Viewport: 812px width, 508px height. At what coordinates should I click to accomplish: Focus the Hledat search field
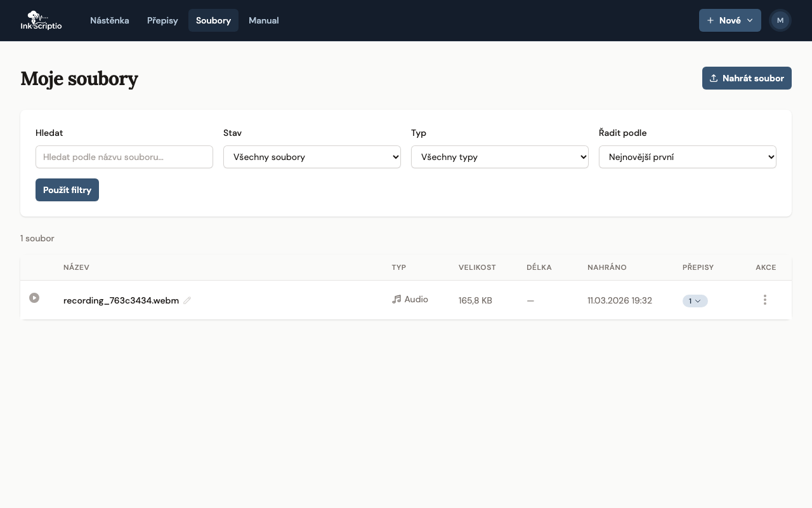pos(124,157)
